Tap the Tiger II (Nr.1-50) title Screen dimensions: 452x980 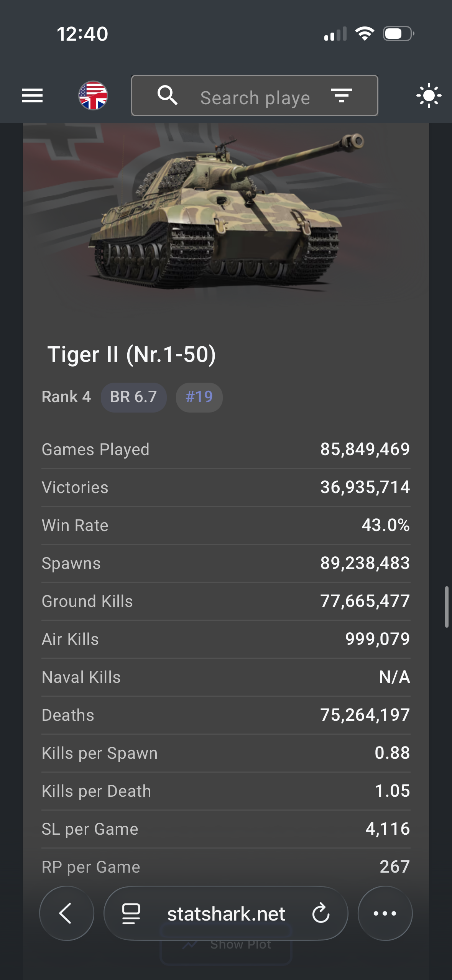(131, 354)
